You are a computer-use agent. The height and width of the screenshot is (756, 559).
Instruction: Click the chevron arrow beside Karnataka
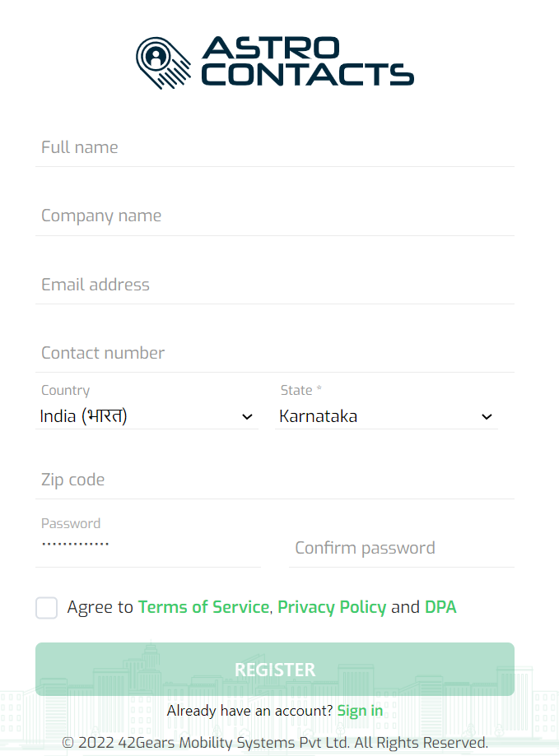(487, 416)
